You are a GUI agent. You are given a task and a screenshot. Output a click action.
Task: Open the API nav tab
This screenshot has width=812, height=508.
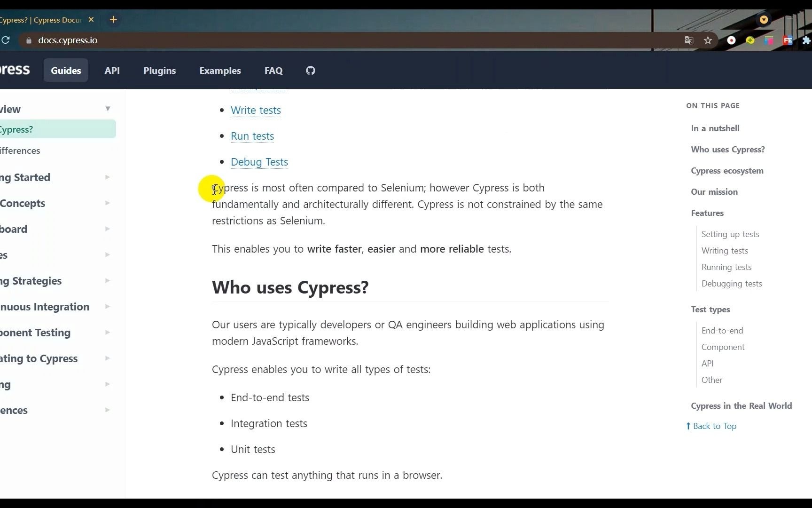click(x=112, y=71)
